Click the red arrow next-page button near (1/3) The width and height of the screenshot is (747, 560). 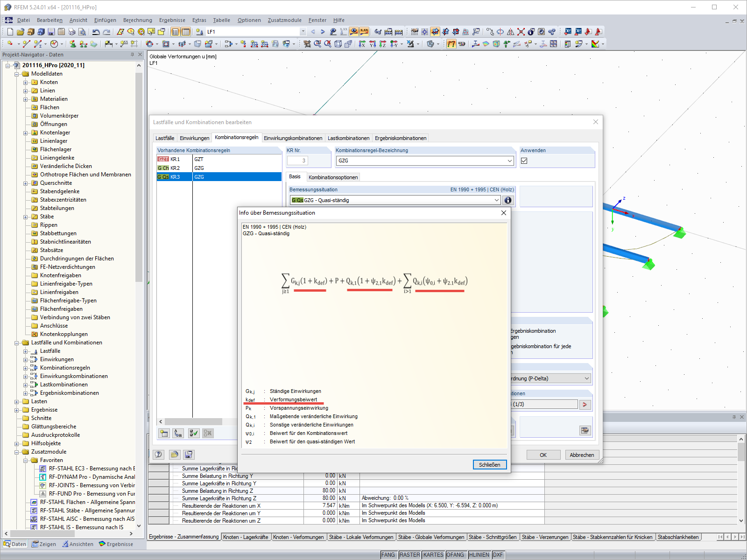585,405
